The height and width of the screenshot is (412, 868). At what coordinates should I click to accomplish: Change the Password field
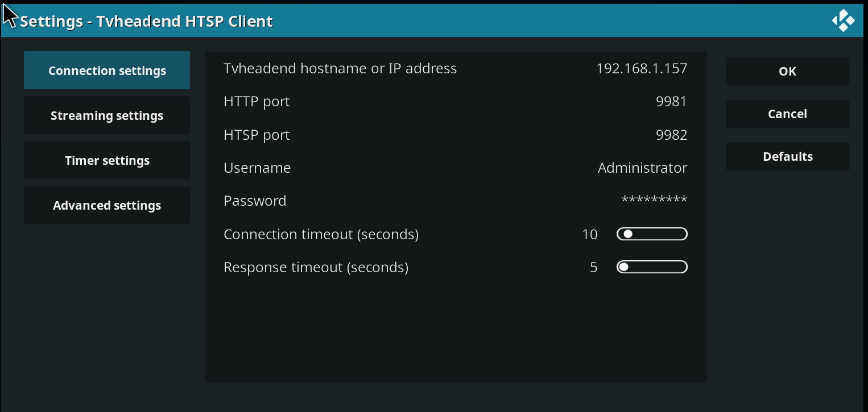click(255, 201)
